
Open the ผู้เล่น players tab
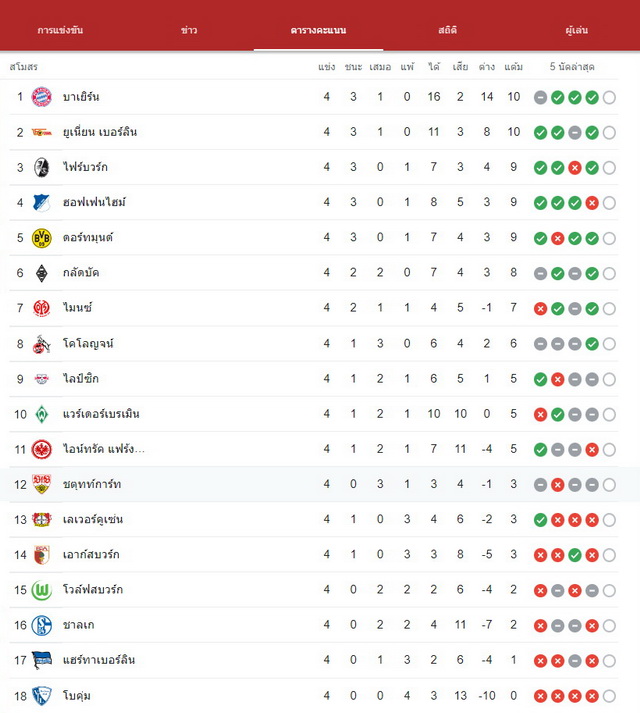(x=577, y=30)
